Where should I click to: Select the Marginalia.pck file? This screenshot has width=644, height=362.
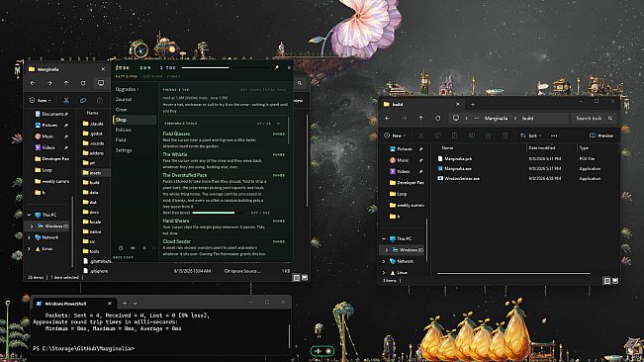pos(455,158)
